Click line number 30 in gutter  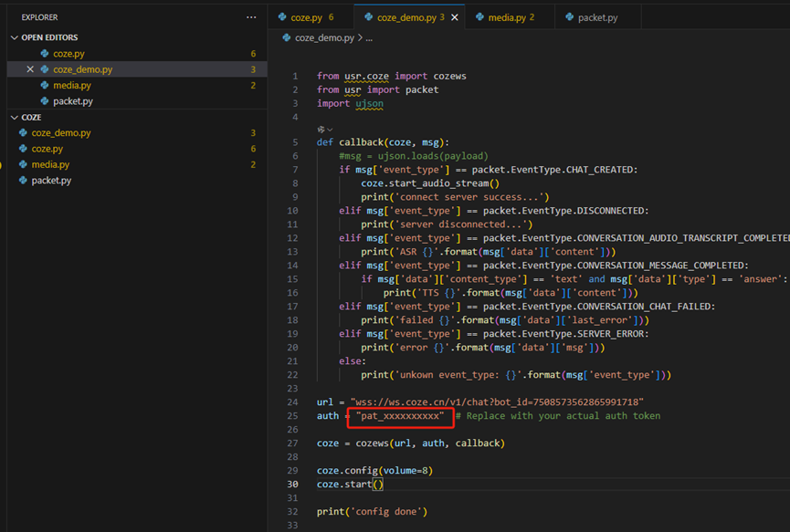pyautogui.click(x=293, y=484)
